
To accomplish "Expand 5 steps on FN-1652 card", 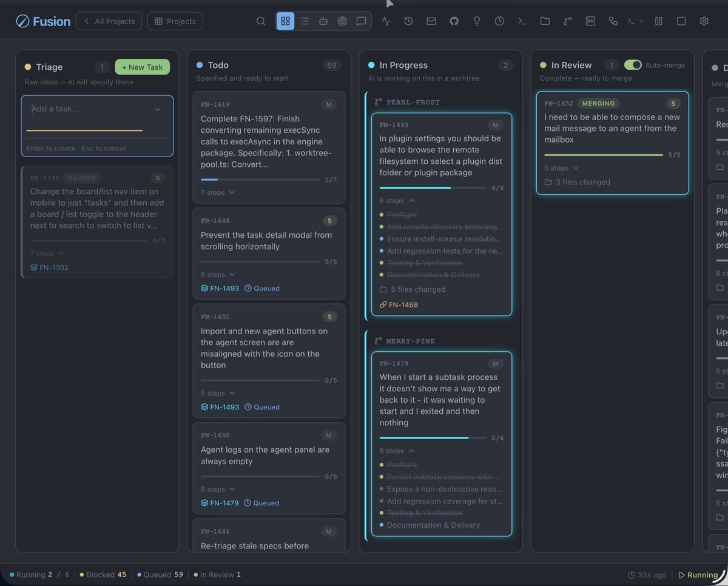I will pyautogui.click(x=562, y=168).
